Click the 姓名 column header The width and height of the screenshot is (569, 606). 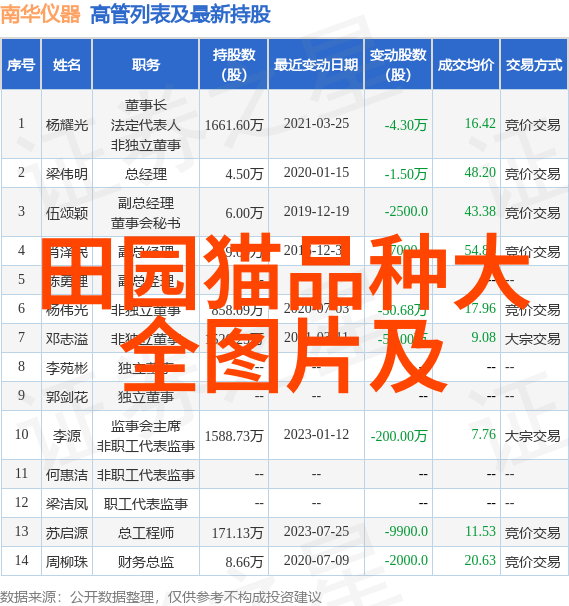click(x=67, y=65)
